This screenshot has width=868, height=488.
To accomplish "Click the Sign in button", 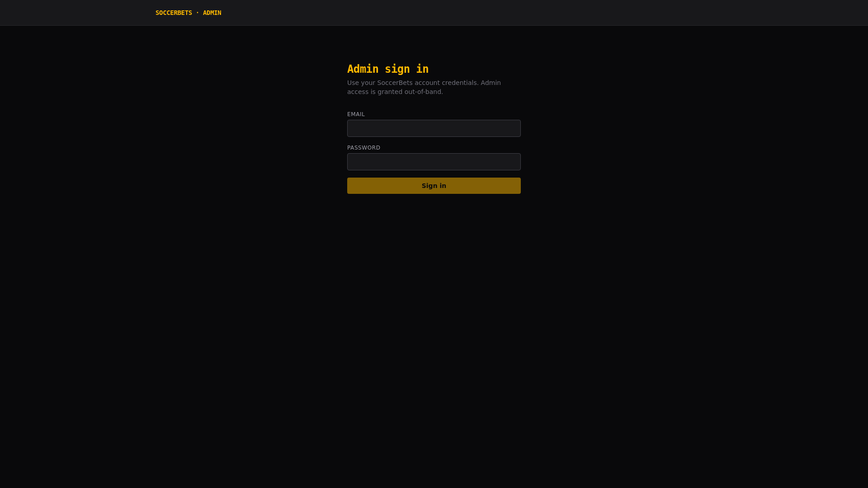I will pos(434,186).
